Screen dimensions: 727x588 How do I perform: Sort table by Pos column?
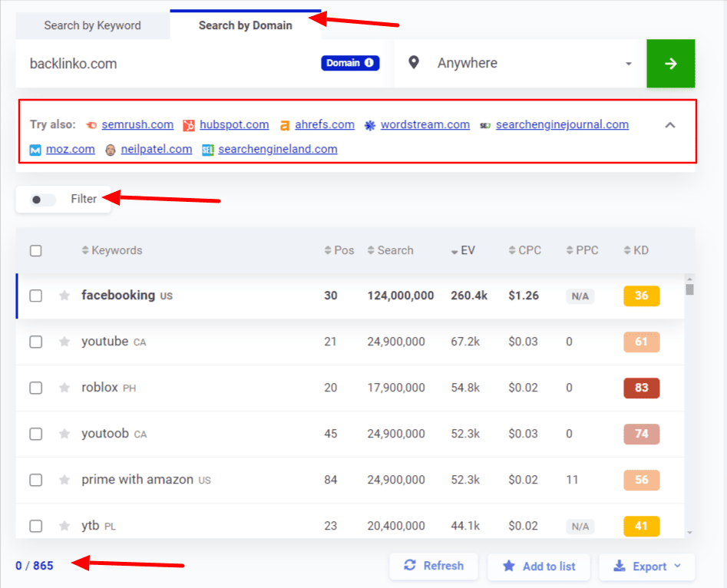click(x=339, y=250)
